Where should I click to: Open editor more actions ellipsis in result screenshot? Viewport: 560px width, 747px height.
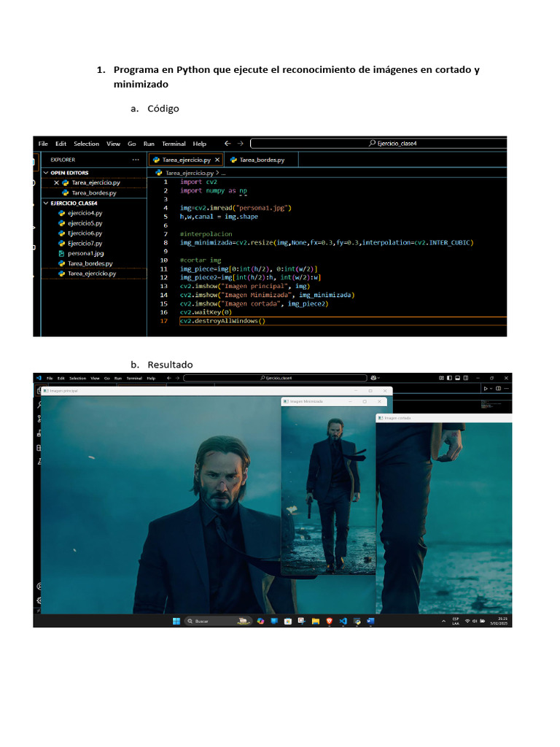click(506, 388)
